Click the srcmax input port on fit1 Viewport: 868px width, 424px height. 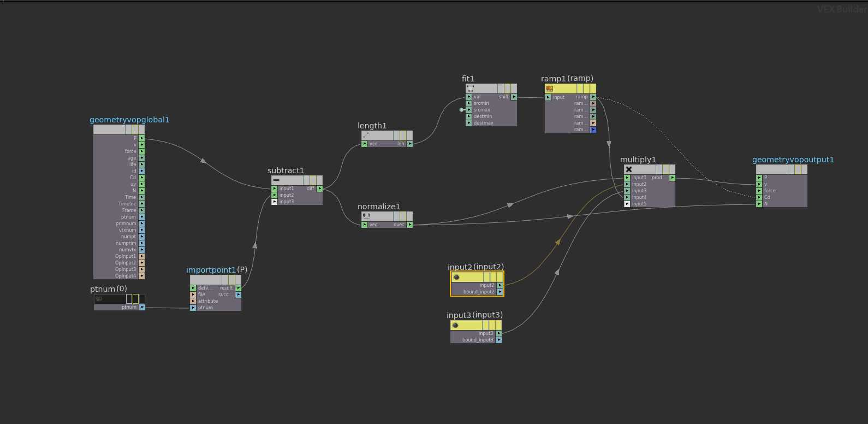click(468, 110)
